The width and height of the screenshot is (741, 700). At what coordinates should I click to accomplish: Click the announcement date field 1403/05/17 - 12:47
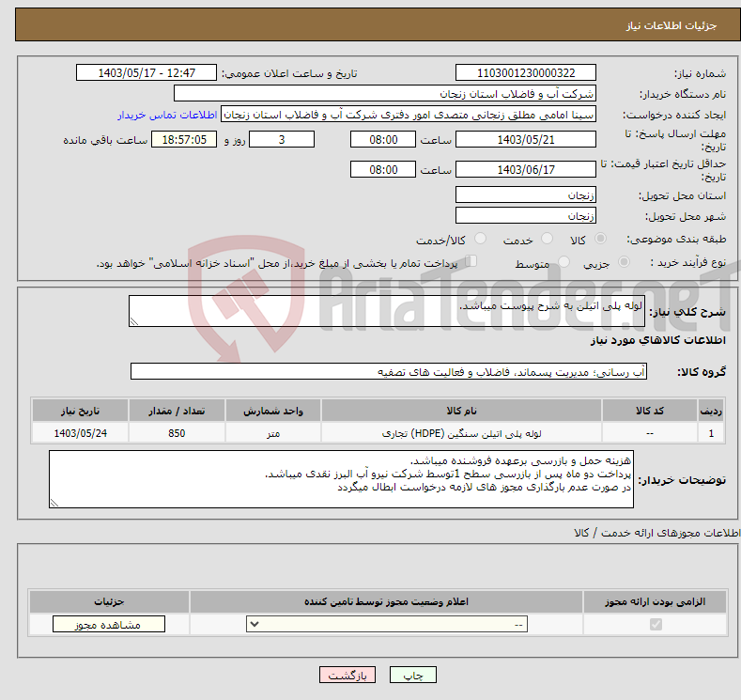pos(146,72)
